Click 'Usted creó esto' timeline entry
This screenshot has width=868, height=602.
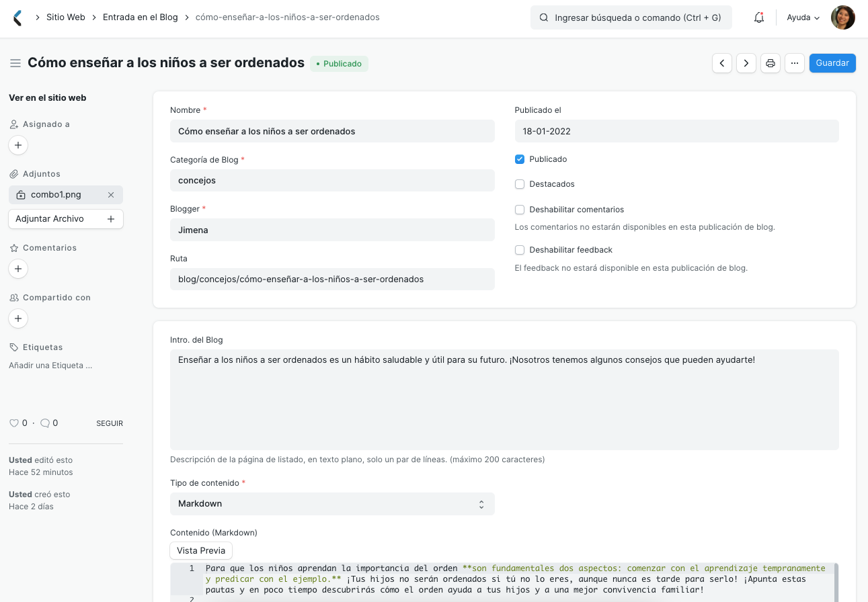coord(40,501)
